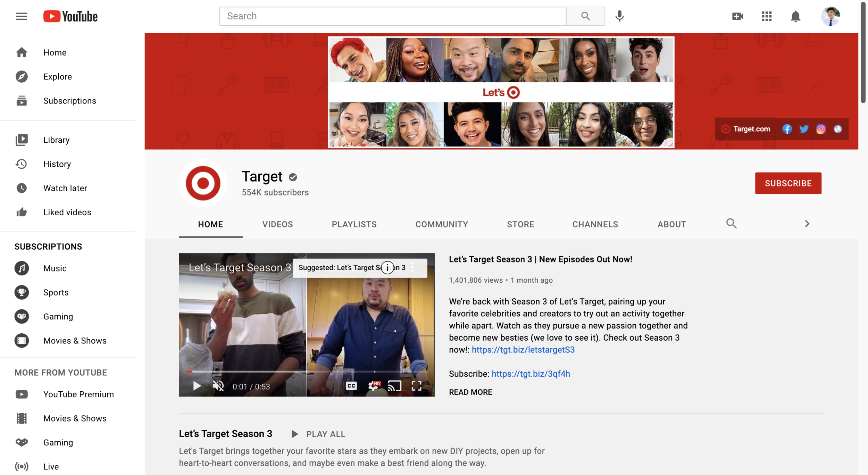Open Library in the sidebar
This screenshot has width=868, height=475.
pyautogui.click(x=68, y=140)
